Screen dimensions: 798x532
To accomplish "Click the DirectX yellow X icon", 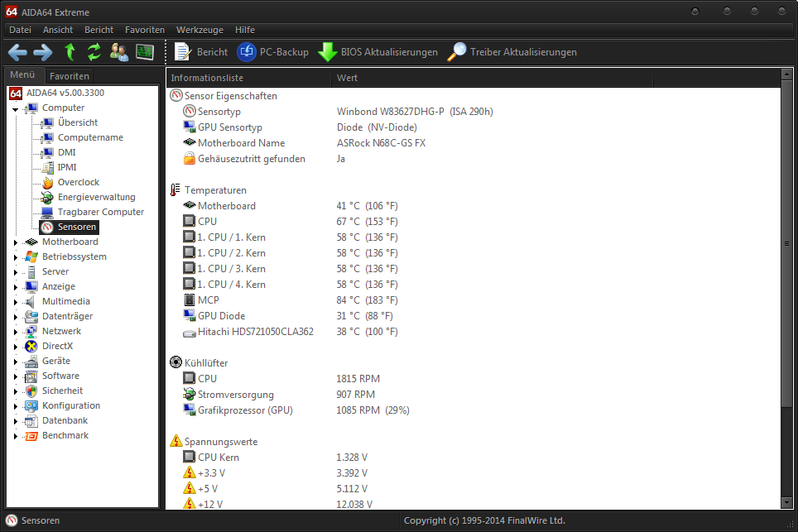I will [x=31, y=346].
